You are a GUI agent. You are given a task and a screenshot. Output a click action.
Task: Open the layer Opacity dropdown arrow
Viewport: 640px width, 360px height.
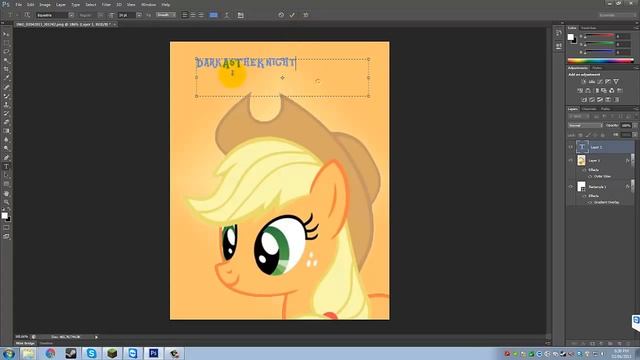(x=635, y=125)
